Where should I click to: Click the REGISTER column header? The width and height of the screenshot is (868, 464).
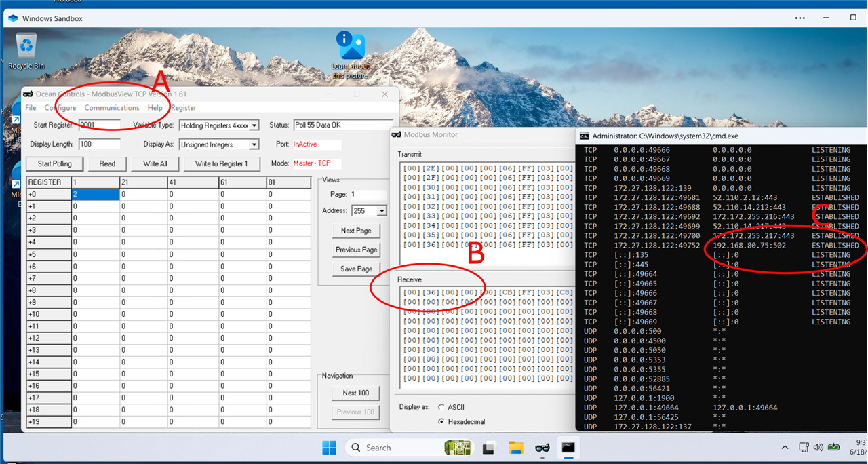(48, 182)
